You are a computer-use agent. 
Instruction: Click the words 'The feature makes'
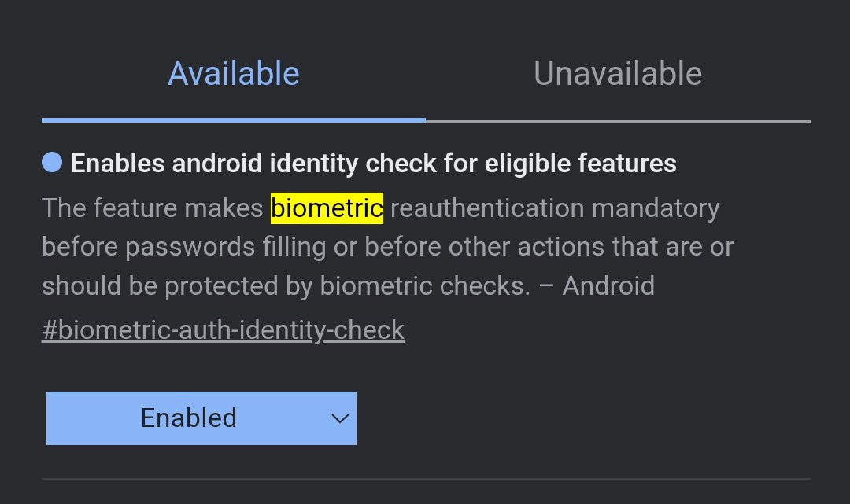152,208
